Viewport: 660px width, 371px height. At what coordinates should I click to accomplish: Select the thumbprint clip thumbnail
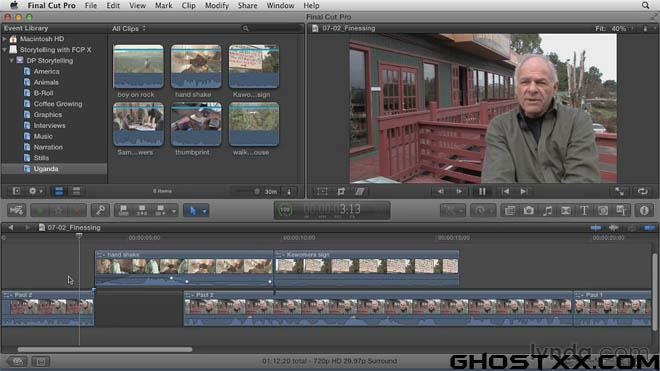pos(196,124)
